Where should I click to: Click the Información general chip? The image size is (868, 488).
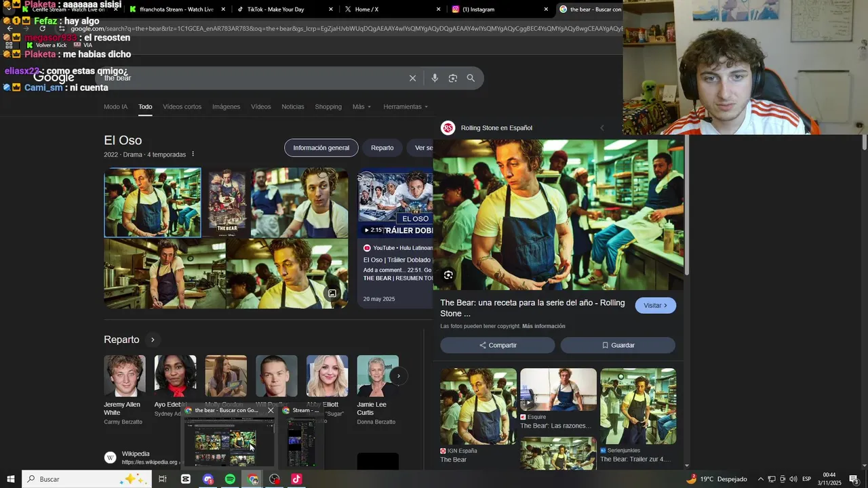pyautogui.click(x=321, y=148)
